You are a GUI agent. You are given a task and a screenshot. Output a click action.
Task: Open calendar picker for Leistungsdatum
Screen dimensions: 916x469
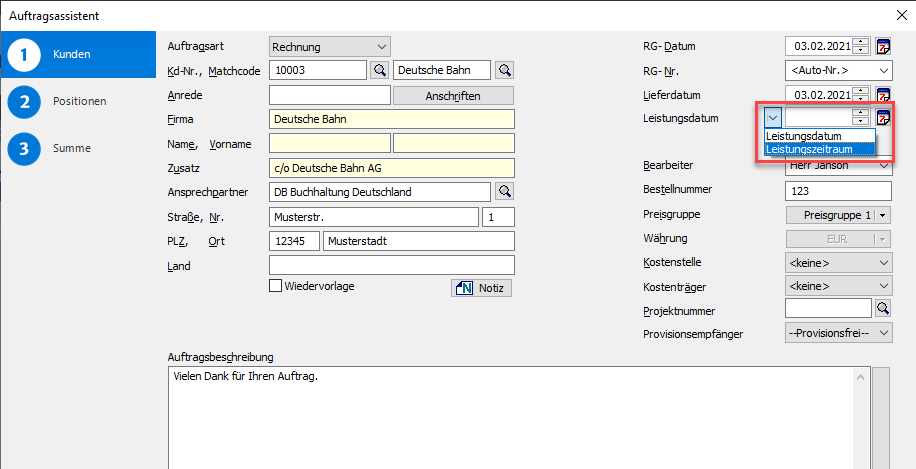coord(883,118)
